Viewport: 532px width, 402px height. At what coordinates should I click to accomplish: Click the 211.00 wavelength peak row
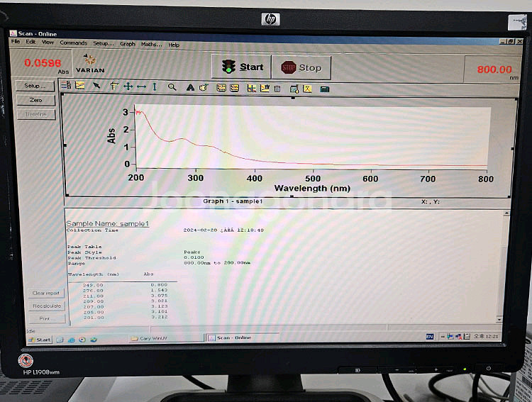(126, 296)
